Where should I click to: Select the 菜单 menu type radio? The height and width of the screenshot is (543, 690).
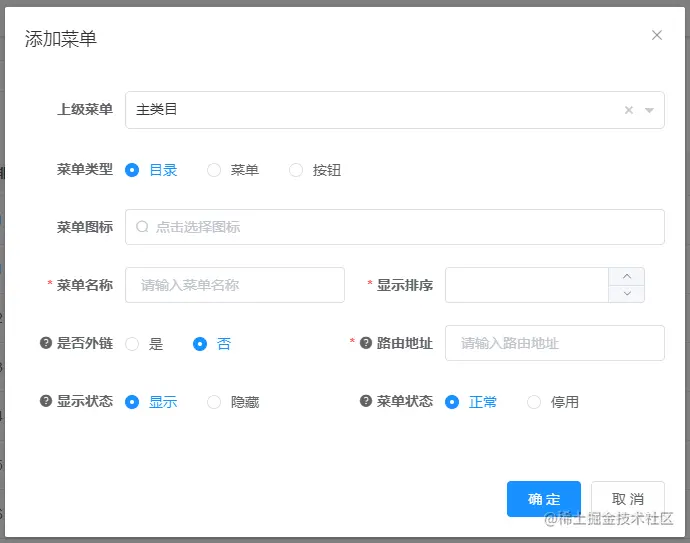214,170
